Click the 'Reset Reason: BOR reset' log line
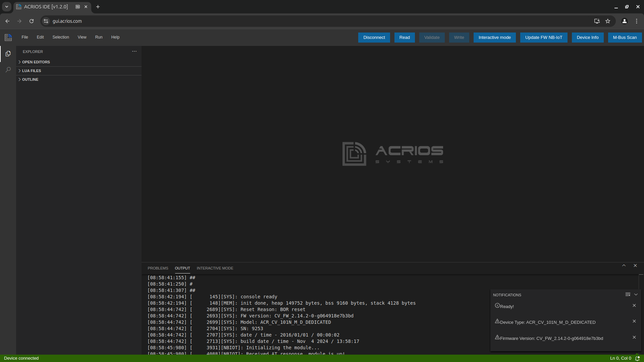 [226, 309]
